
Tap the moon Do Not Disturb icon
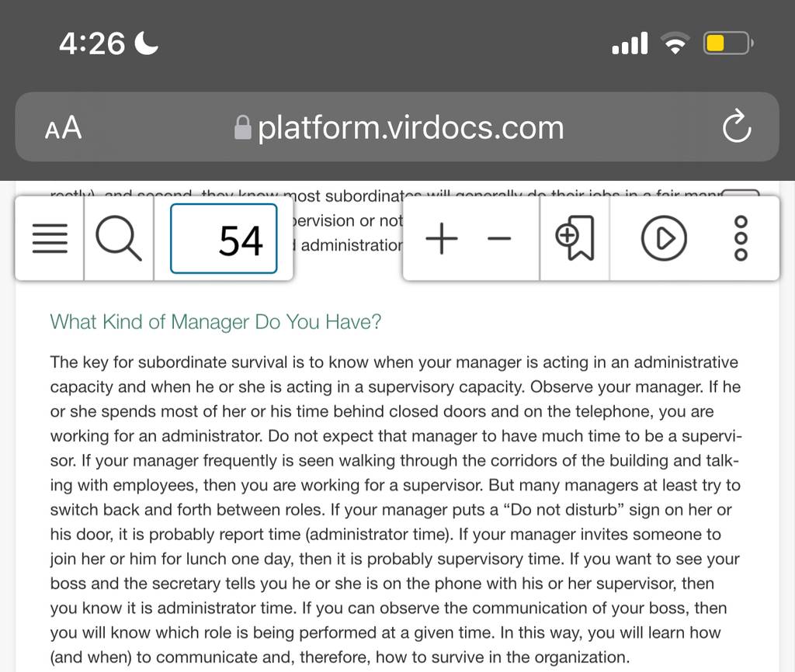coord(147,43)
